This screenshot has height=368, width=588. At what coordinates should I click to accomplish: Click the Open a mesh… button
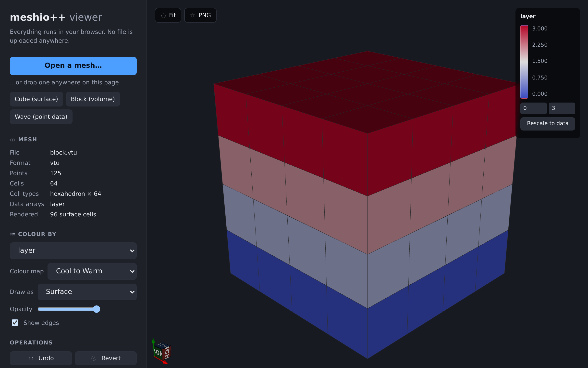tap(73, 66)
